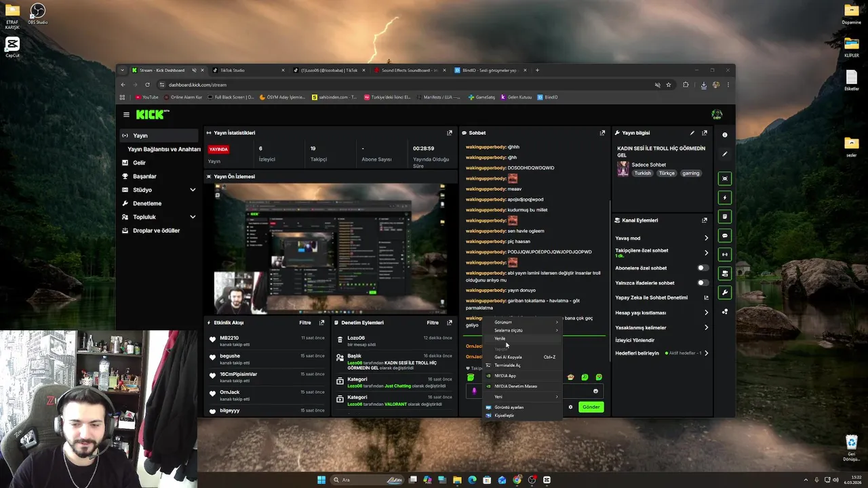Image resolution: width=868 pixels, height=488 pixels.
Task: Open the emoji picker in chat input
Action: (595, 390)
